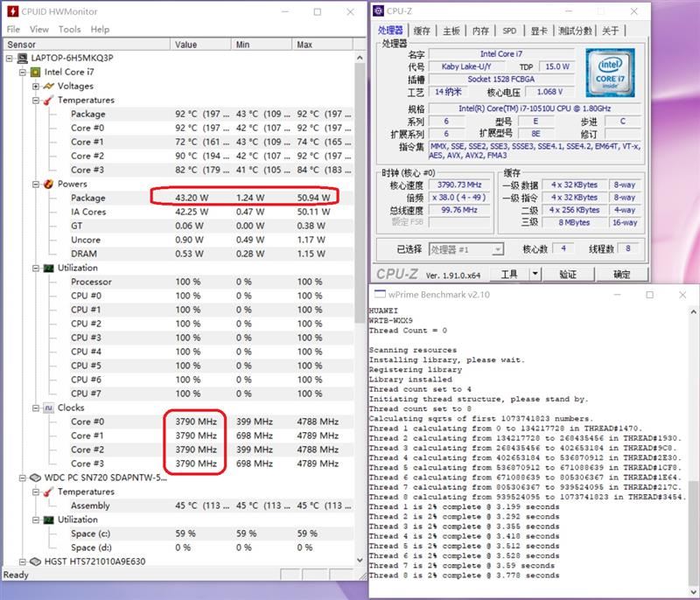The height and width of the screenshot is (600, 700).
Task: Open the View menu in HWMonitor
Action: tap(39, 30)
